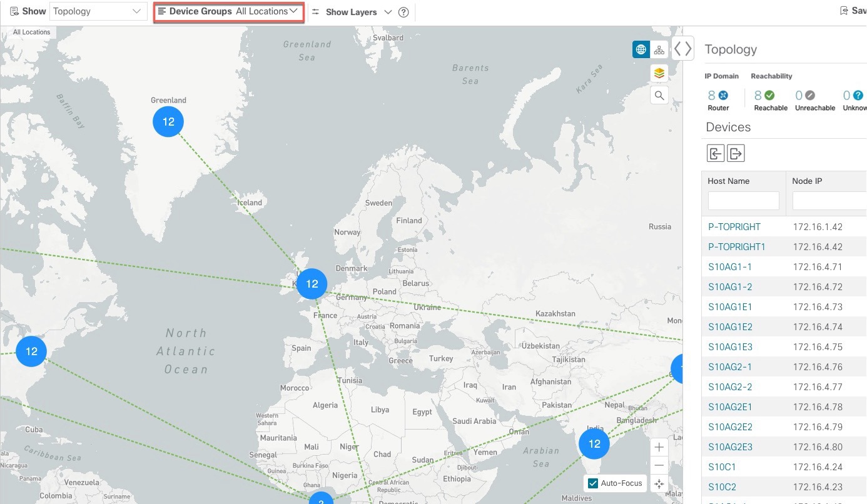The width and height of the screenshot is (867, 504).
Task: Expand the Show Layers menu
Action: point(388,12)
